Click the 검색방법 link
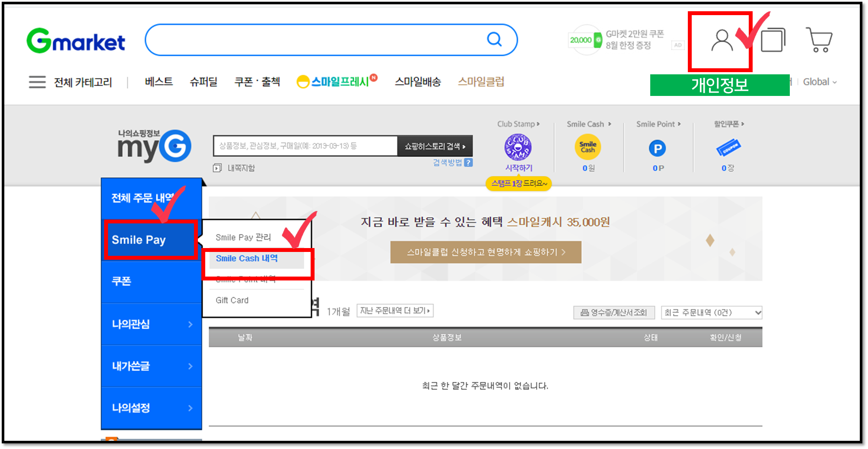 (448, 162)
